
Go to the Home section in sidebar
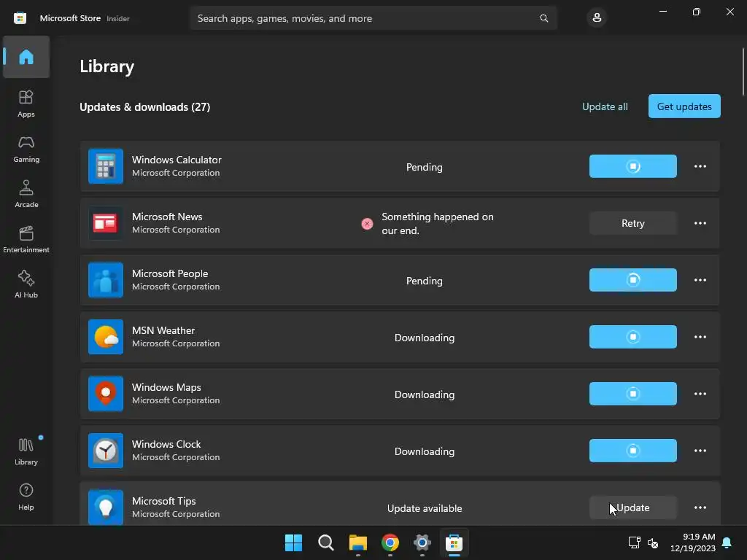(x=26, y=57)
